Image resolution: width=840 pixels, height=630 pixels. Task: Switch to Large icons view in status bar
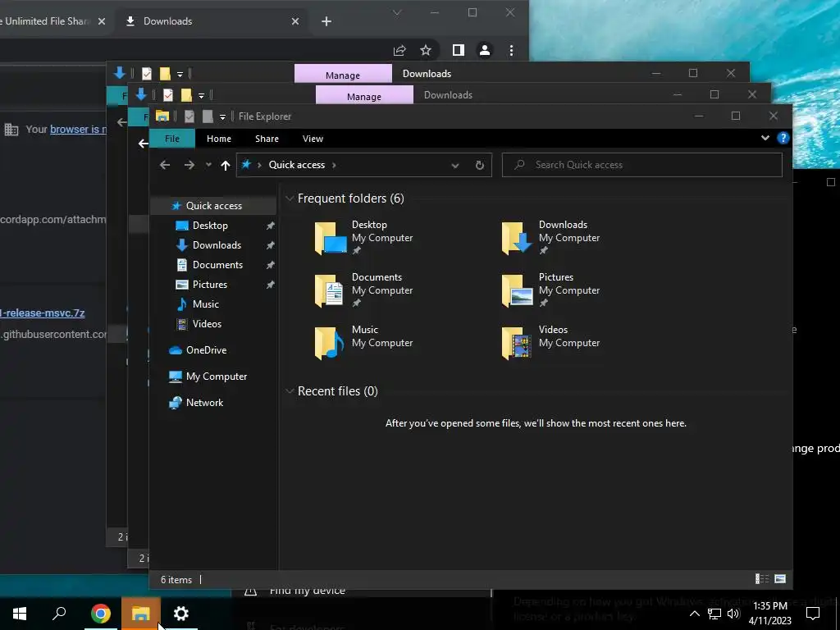(780, 578)
